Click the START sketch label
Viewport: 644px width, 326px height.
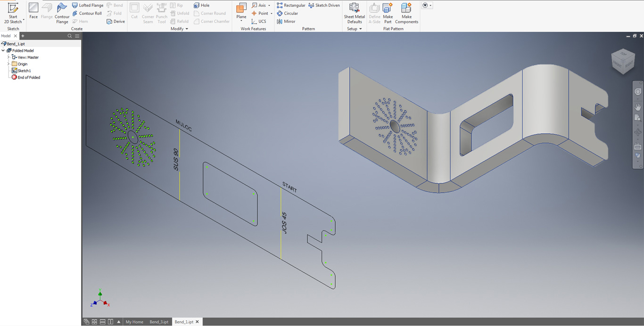(289, 187)
